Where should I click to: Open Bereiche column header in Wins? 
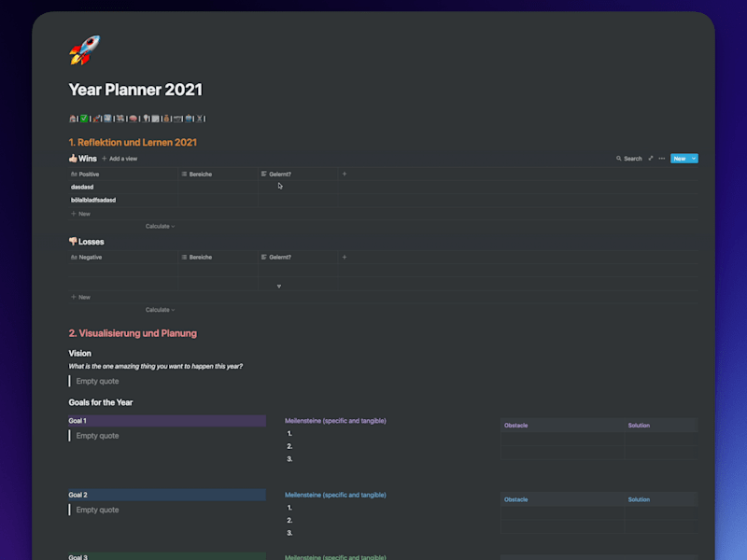218,175
